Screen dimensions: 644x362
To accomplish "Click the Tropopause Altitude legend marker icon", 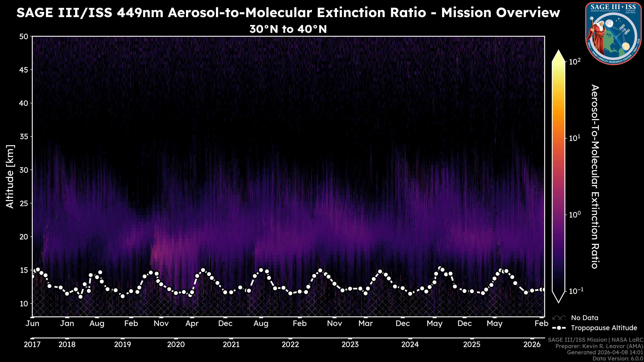I will click(559, 328).
